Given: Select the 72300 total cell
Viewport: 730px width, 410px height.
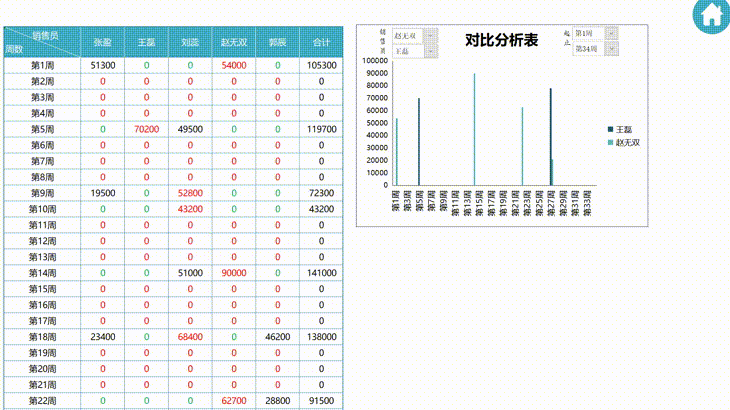Looking at the screenshot, I should coord(321,193).
